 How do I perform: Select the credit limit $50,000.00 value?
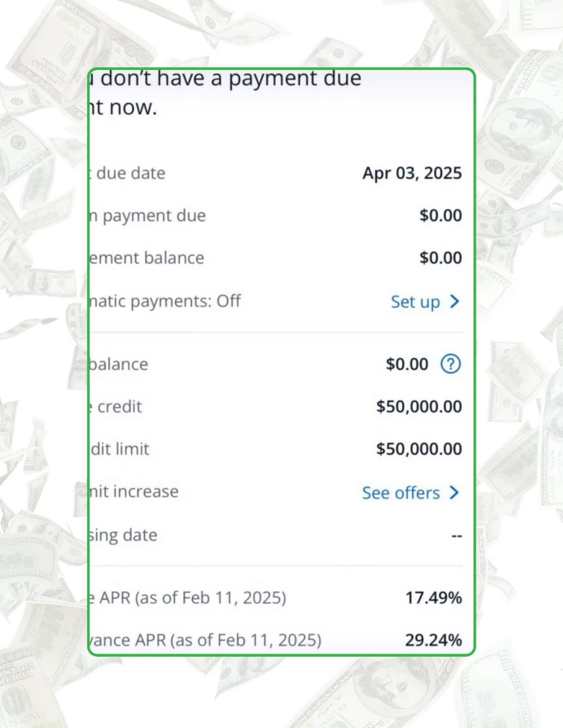point(419,449)
